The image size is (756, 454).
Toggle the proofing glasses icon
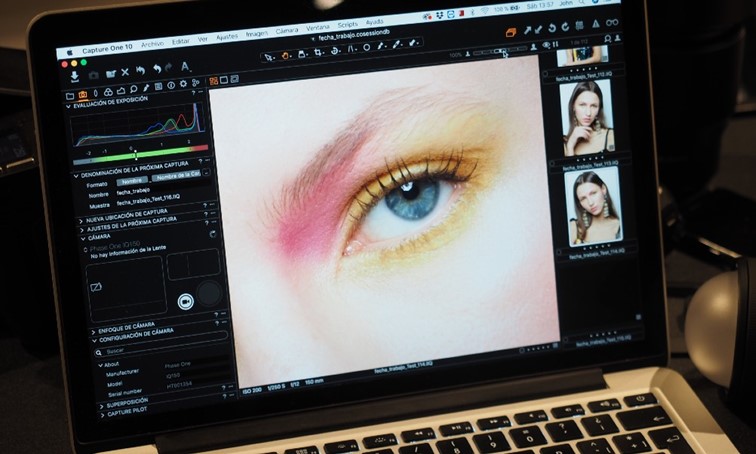pos(612,22)
